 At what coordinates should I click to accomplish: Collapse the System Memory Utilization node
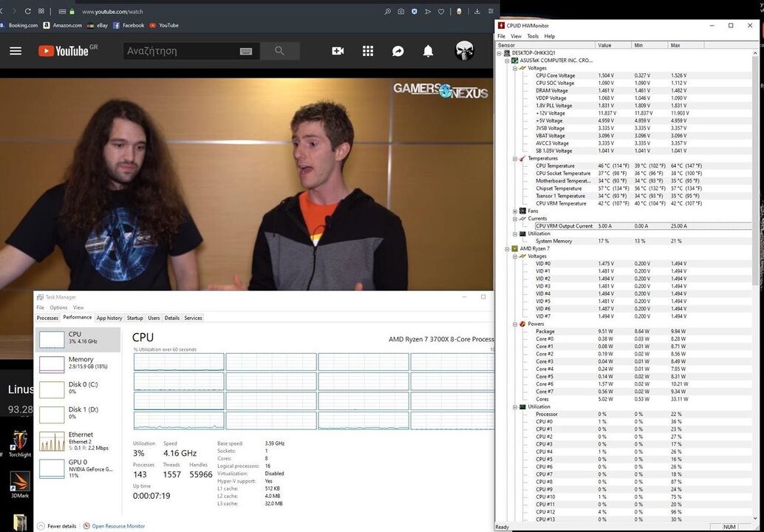pos(515,233)
